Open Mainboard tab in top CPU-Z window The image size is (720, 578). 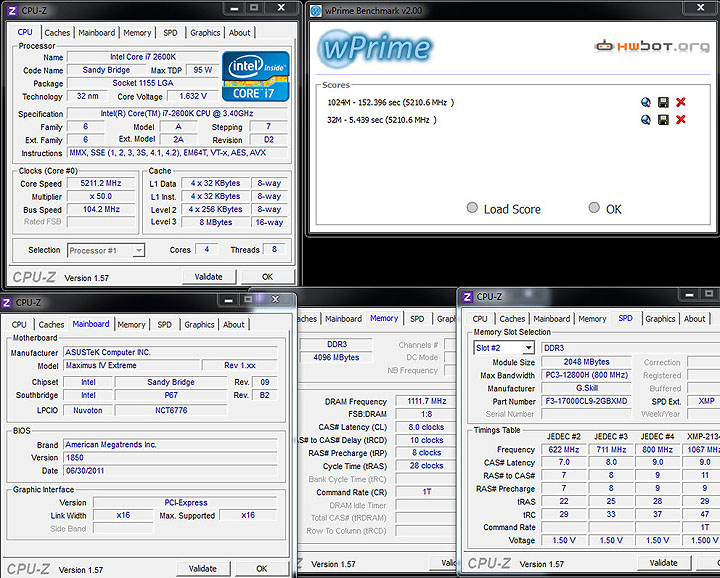(x=96, y=33)
